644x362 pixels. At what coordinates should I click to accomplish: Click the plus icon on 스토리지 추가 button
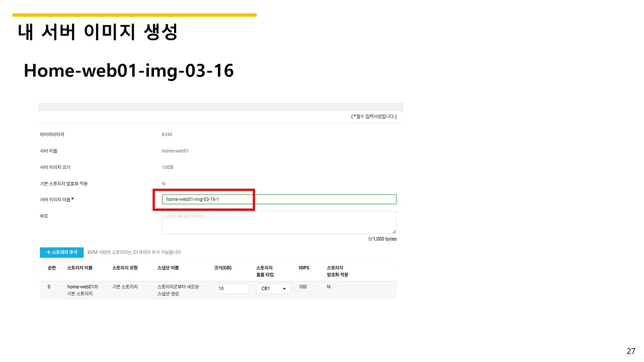[x=47, y=252]
